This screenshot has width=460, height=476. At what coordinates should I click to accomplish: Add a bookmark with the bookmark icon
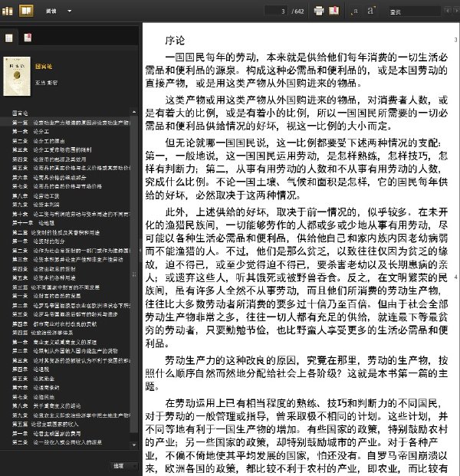click(333, 11)
